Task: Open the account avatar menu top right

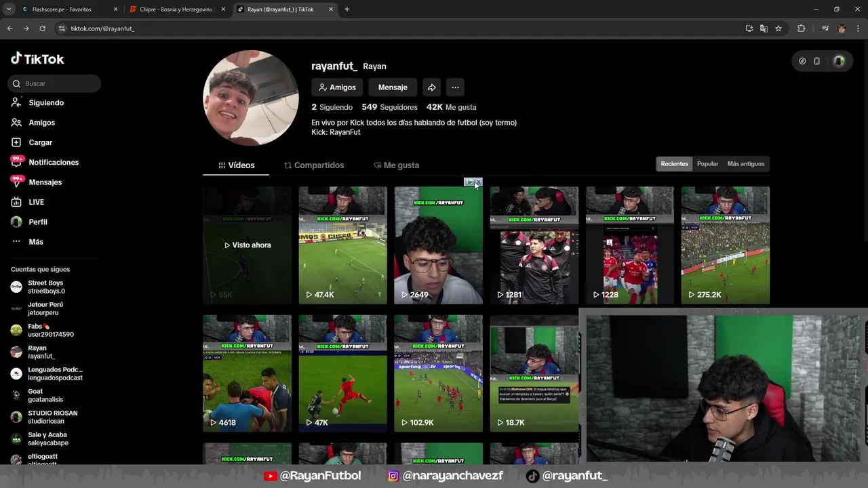Action: 839,61
